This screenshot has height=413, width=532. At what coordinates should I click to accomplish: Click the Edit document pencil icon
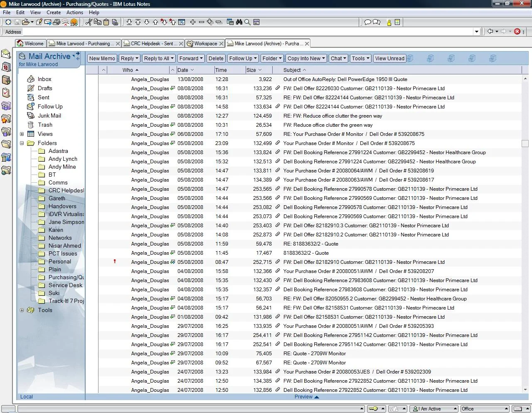click(39, 22)
